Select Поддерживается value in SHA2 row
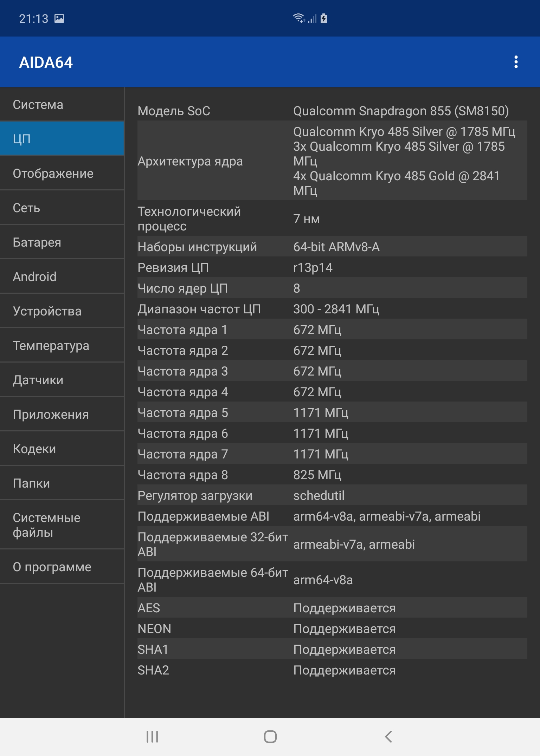This screenshot has width=540, height=756. pyautogui.click(x=345, y=670)
